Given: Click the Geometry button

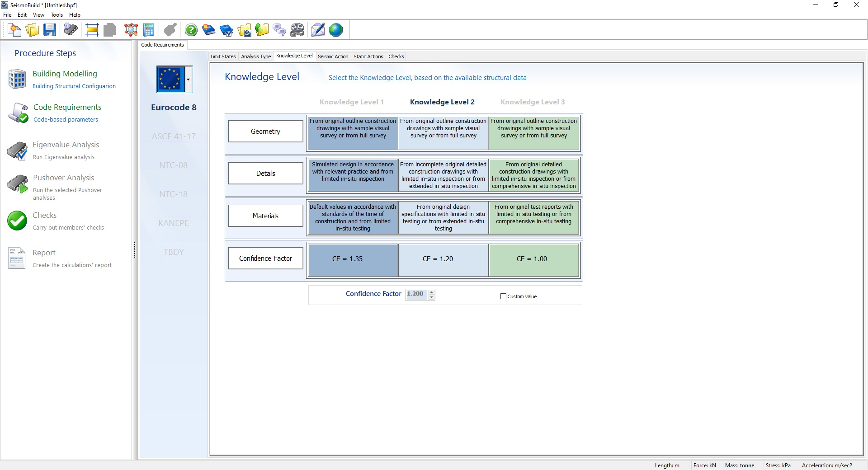Looking at the screenshot, I should (x=265, y=132).
